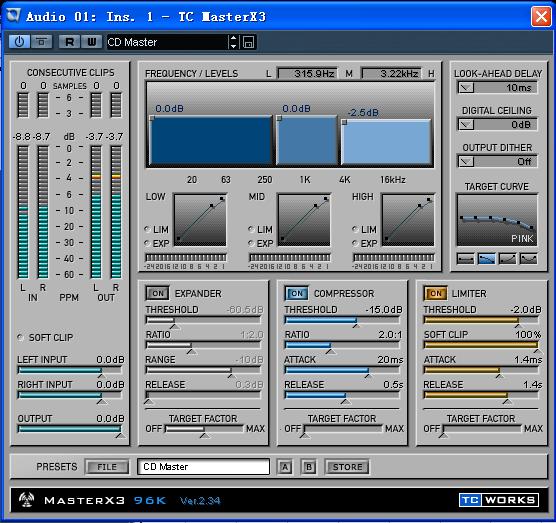The height and width of the screenshot is (523, 556).
Task: Click the Mid band dynamics curve display
Action: click(304, 220)
